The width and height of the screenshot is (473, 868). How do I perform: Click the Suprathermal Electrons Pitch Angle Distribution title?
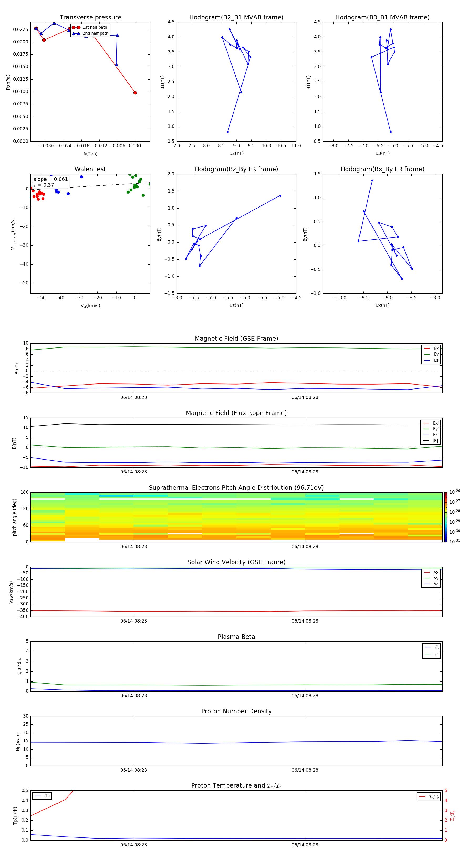click(236, 488)
